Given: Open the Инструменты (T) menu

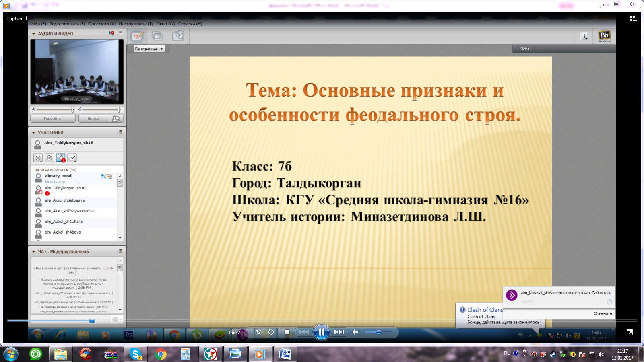Looking at the screenshot, I should pos(136,24).
